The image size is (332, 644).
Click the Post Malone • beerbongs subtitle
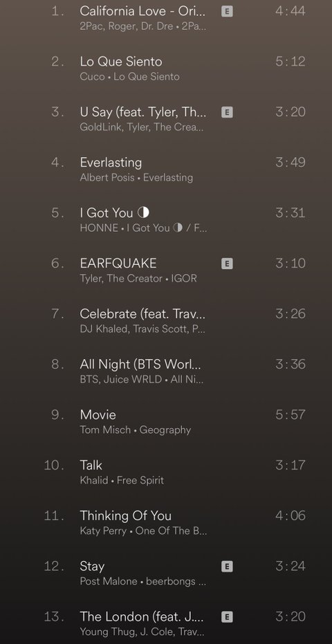143,582
